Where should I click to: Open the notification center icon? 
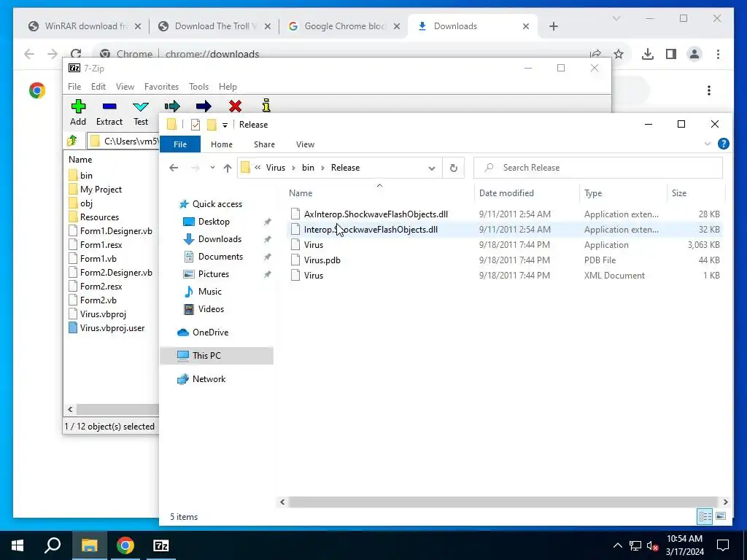coord(723,545)
